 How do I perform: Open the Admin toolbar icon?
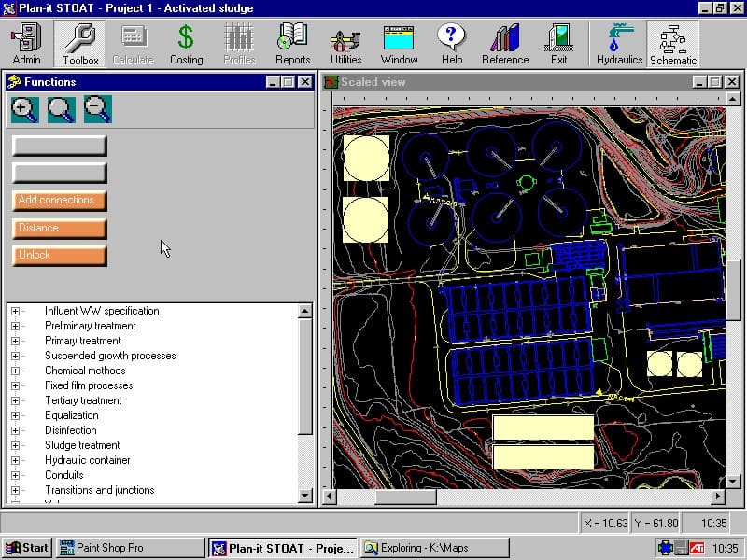27,44
